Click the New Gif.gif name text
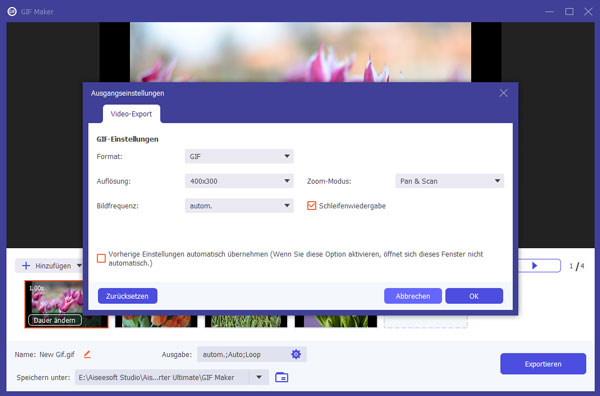Image resolution: width=600 pixels, height=396 pixels. 57,354
